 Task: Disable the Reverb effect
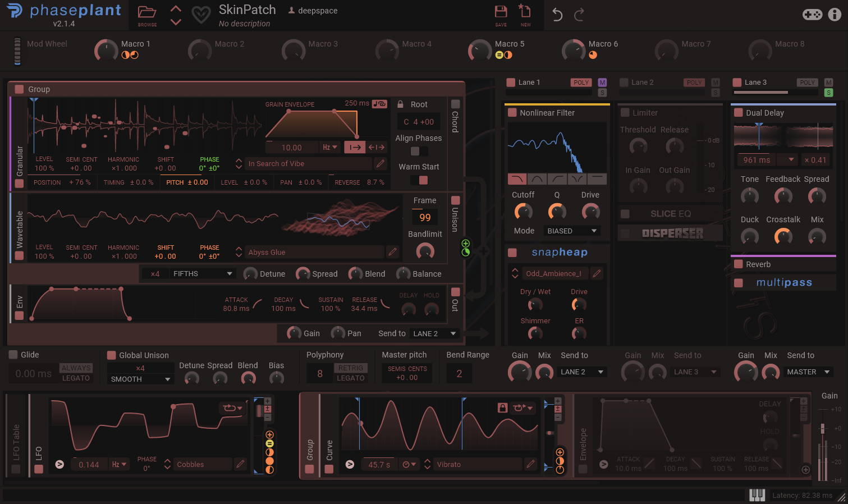738,264
